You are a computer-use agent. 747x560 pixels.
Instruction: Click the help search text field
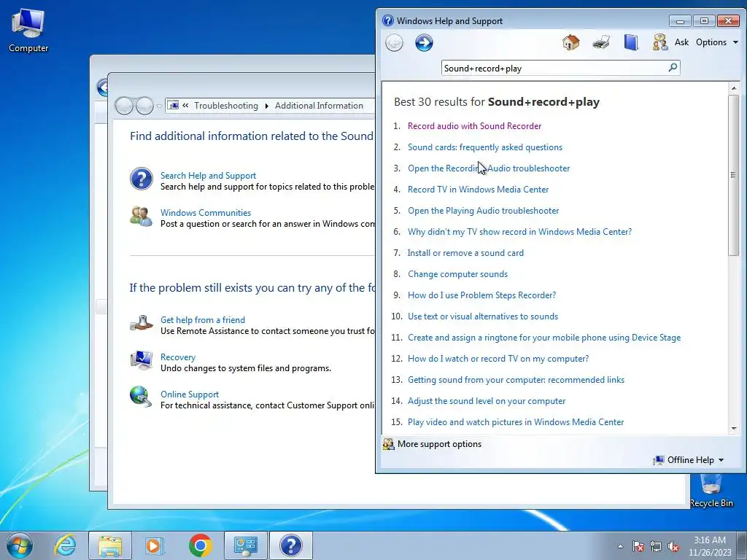[554, 68]
